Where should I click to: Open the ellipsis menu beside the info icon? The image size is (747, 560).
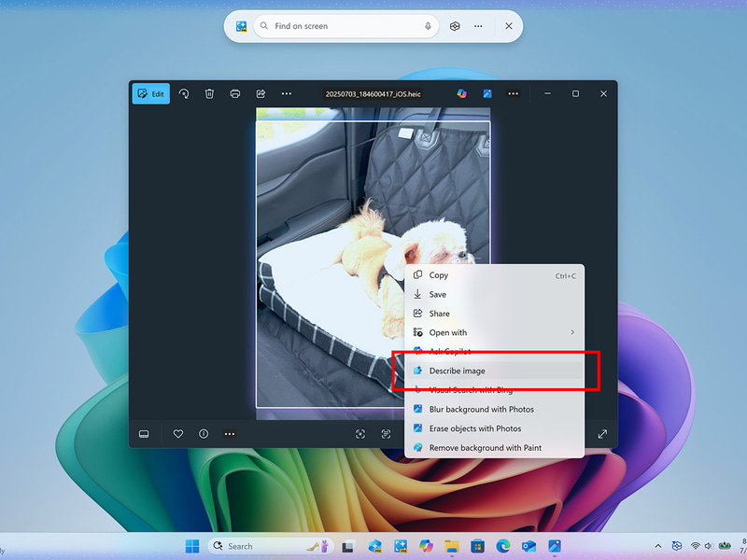230,434
